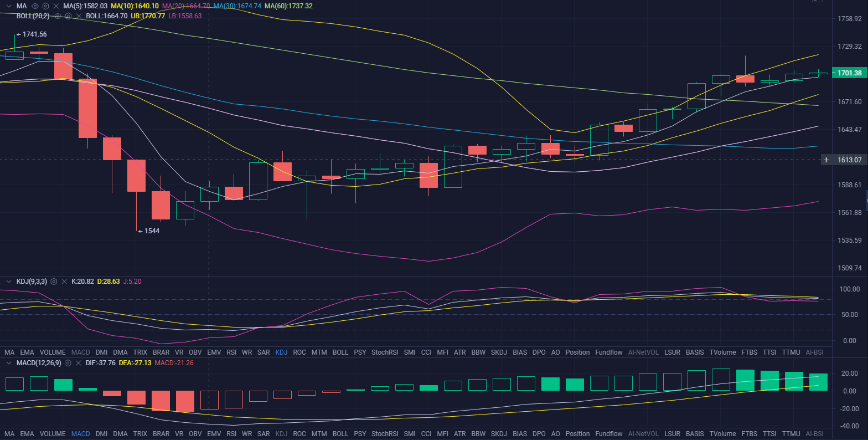Image resolution: width=868 pixels, height=440 pixels.
Task: Open KDJ(9,3,3) settings gear
Action: pos(54,282)
